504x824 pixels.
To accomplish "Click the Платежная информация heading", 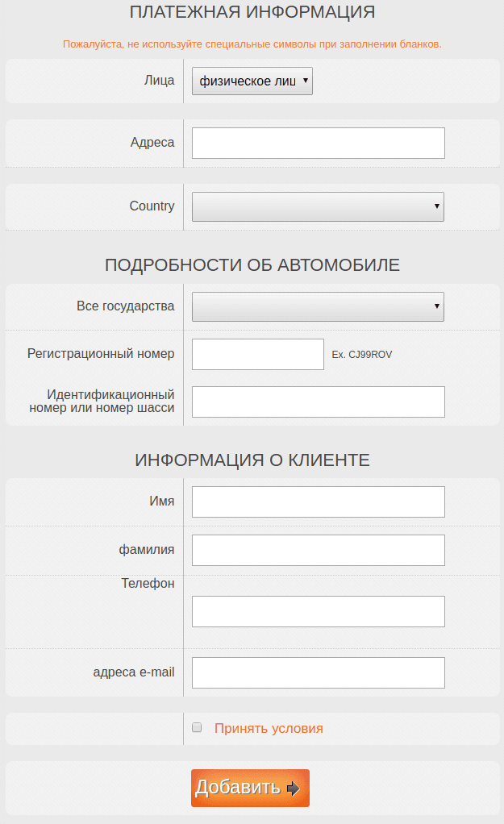I will click(252, 12).
